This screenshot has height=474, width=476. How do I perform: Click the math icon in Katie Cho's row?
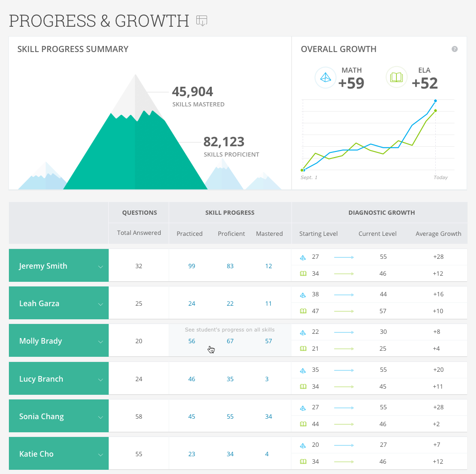(x=303, y=444)
